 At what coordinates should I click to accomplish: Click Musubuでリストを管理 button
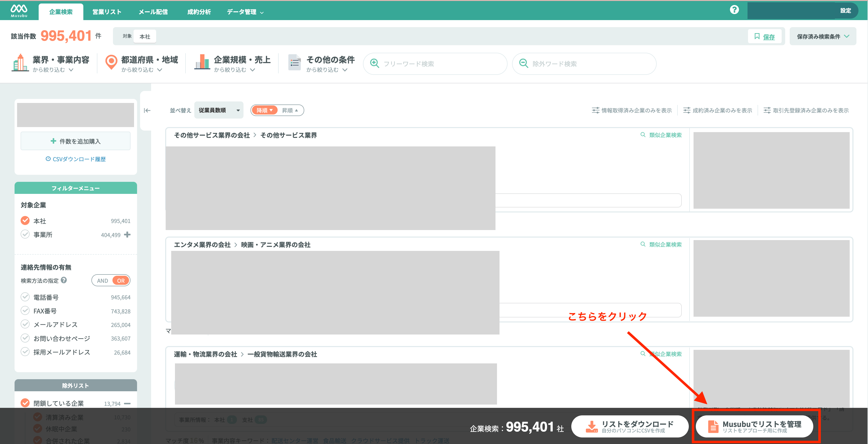click(755, 426)
